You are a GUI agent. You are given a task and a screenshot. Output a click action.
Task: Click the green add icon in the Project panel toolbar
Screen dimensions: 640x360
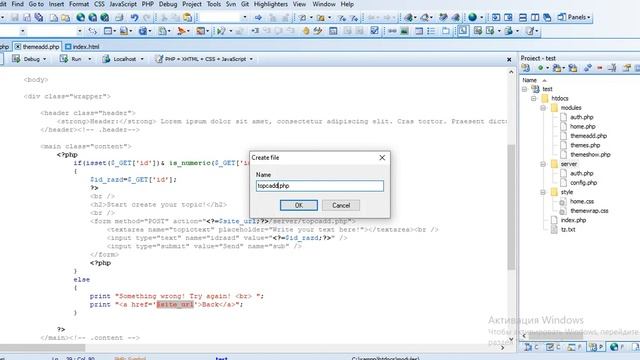click(x=540, y=68)
